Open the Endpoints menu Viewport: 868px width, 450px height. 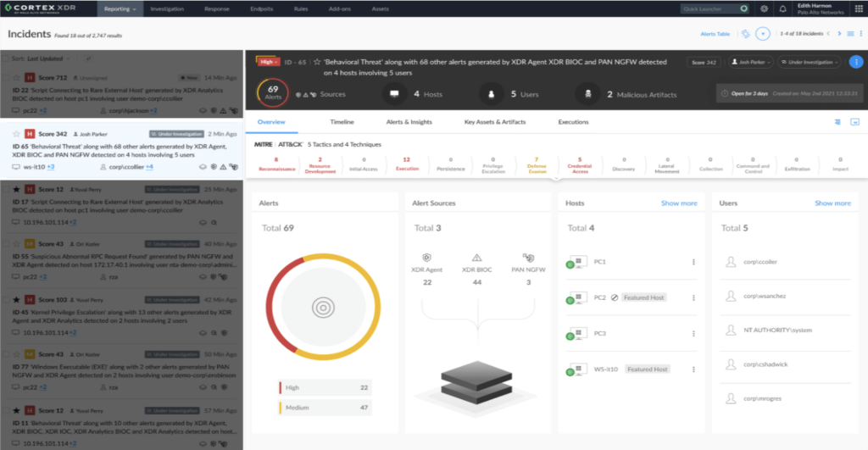[261, 8]
